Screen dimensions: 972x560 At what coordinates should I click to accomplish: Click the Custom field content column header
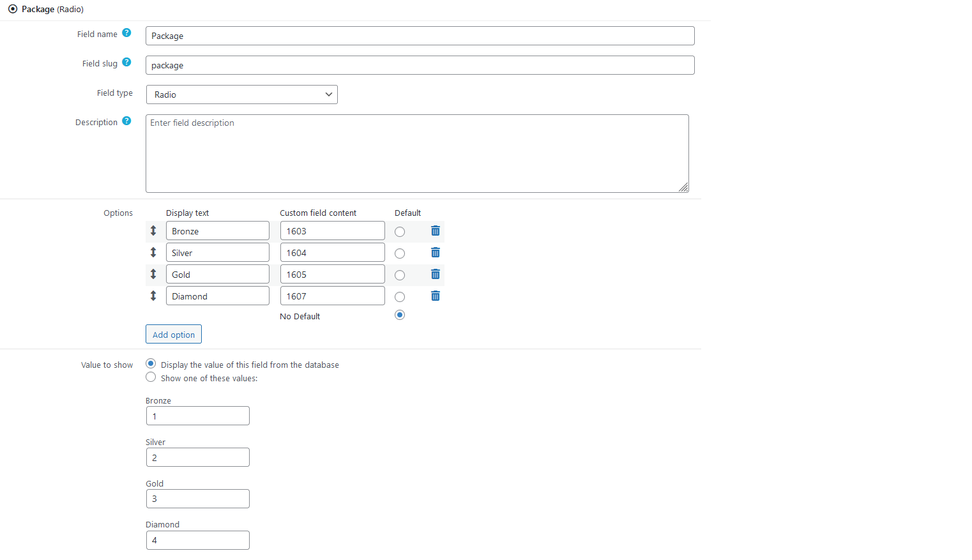pos(318,213)
